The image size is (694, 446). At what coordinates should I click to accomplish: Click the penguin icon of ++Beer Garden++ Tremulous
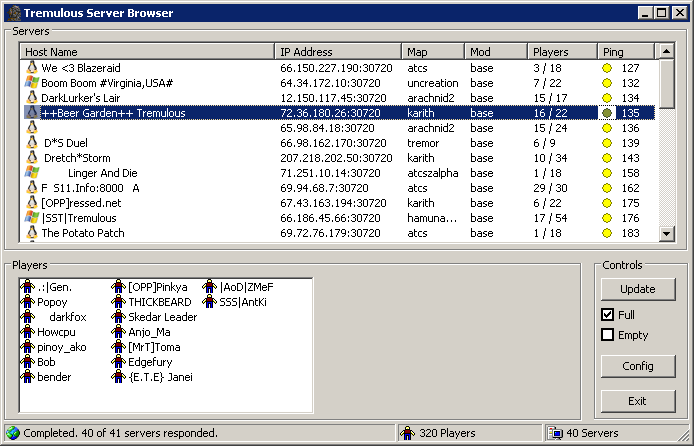[x=31, y=112]
